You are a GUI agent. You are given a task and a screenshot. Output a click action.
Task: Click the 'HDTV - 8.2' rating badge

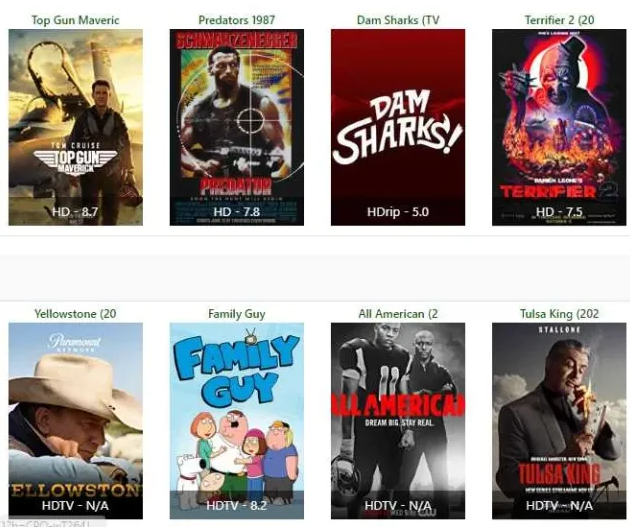click(x=237, y=505)
